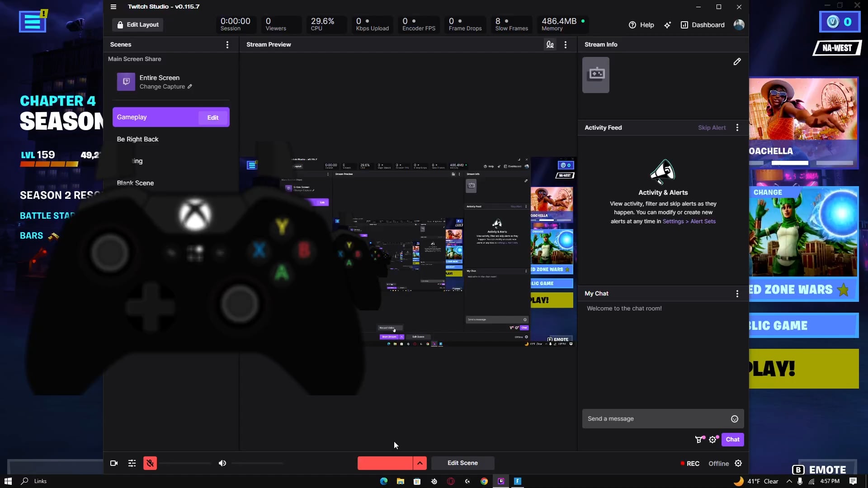The image size is (868, 488).
Task: Open the audio mixer sliders icon
Action: tap(132, 463)
